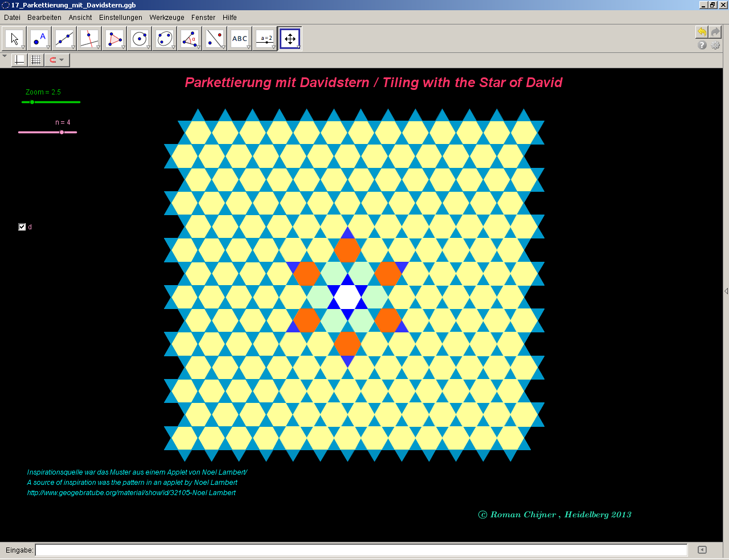The image size is (729, 560).
Task: Select the Polygon tool
Action: [114, 39]
